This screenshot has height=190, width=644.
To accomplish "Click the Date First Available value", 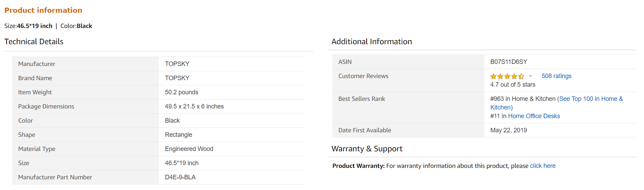I will tap(509, 130).
